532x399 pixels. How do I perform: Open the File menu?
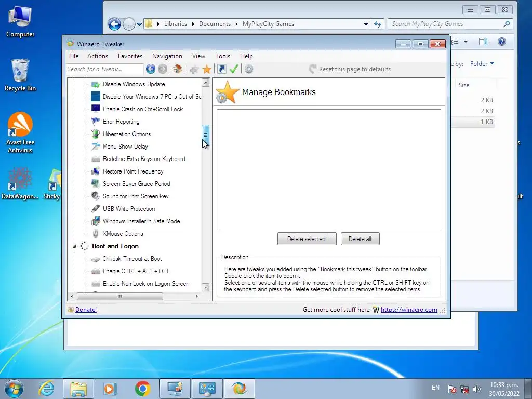[x=74, y=56]
